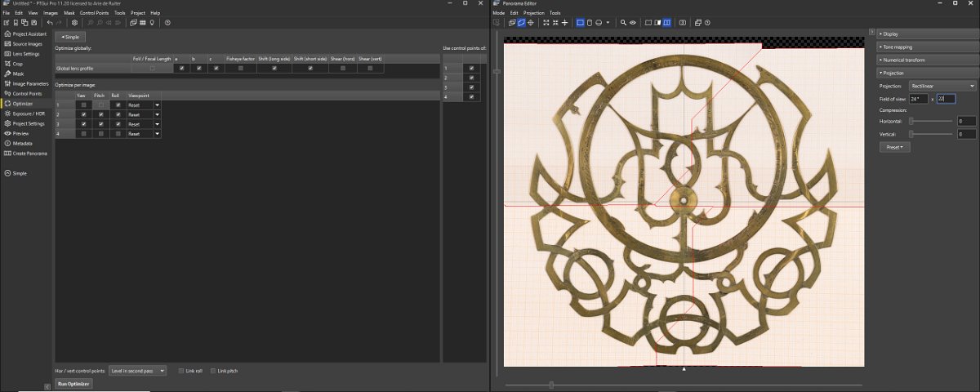Select rectilinear projection icon in Panorama Editor
This screenshot has height=392, width=980.
(x=580, y=23)
